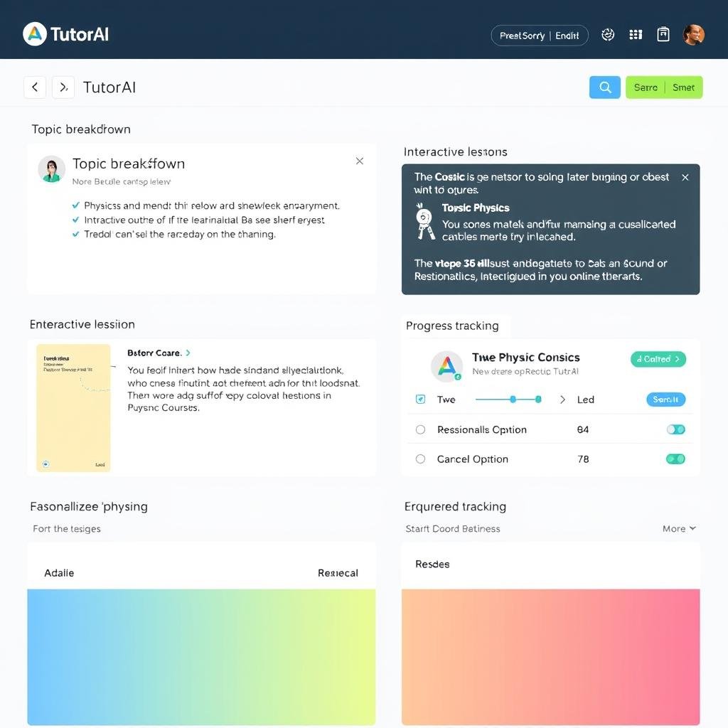Click the blue-green gradient chart
Viewport: 728px width, 728px height.
point(201,657)
